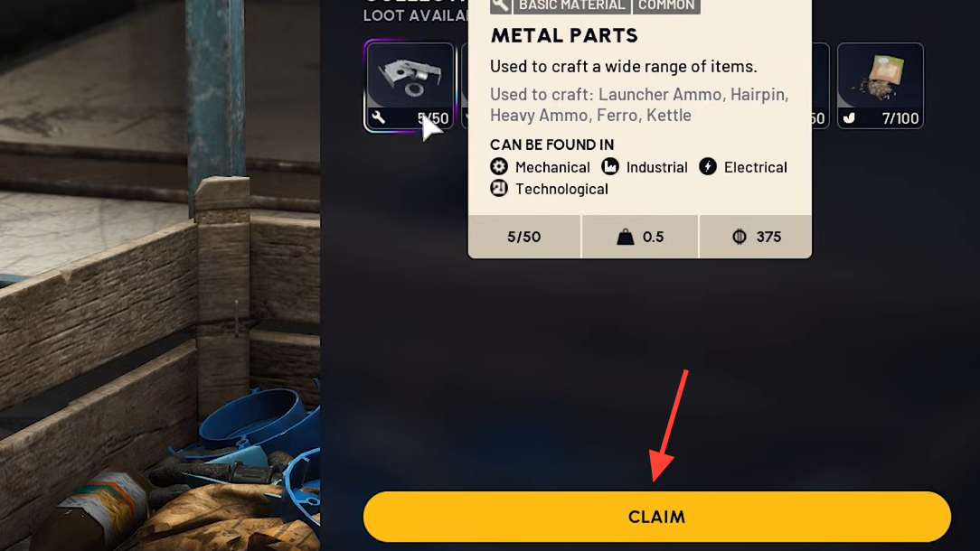Select the seeds item with 7/100 count
Screen dimensions: 980x551
880,86
